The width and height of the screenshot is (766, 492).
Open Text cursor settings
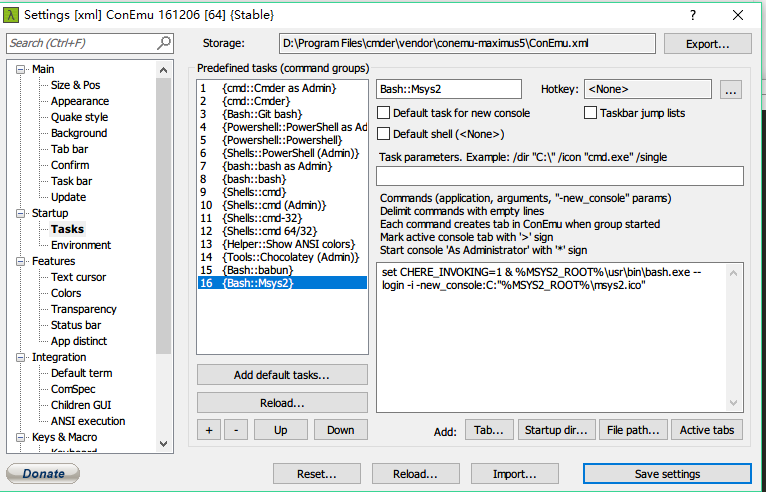click(x=78, y=277)
